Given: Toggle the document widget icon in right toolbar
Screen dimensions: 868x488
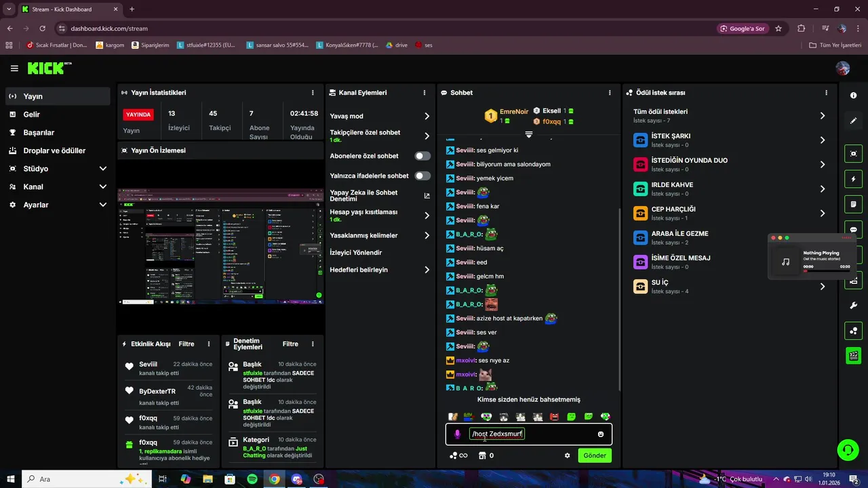Looking at the screenshot, I should point(854,204).
